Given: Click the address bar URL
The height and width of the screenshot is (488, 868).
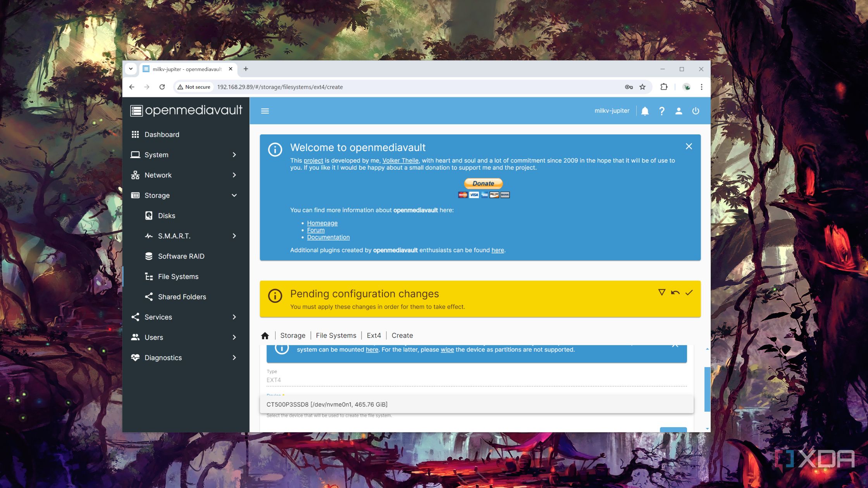Looking at the screenshot, I should pyautogui.click(x=280, y=87).
